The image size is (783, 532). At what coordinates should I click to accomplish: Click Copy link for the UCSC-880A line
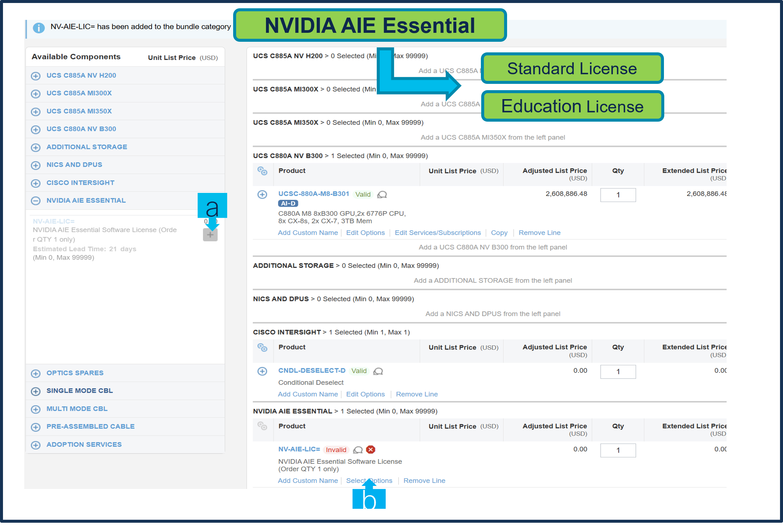pos(499,233)
